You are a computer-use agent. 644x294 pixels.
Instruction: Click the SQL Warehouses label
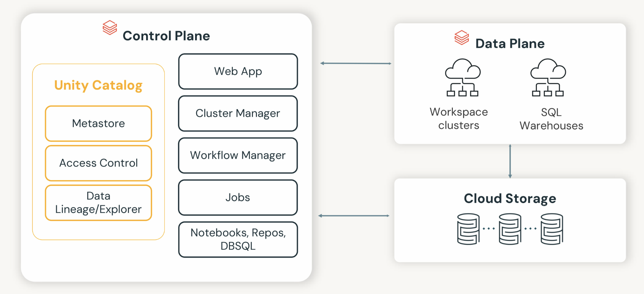[551, 119]
